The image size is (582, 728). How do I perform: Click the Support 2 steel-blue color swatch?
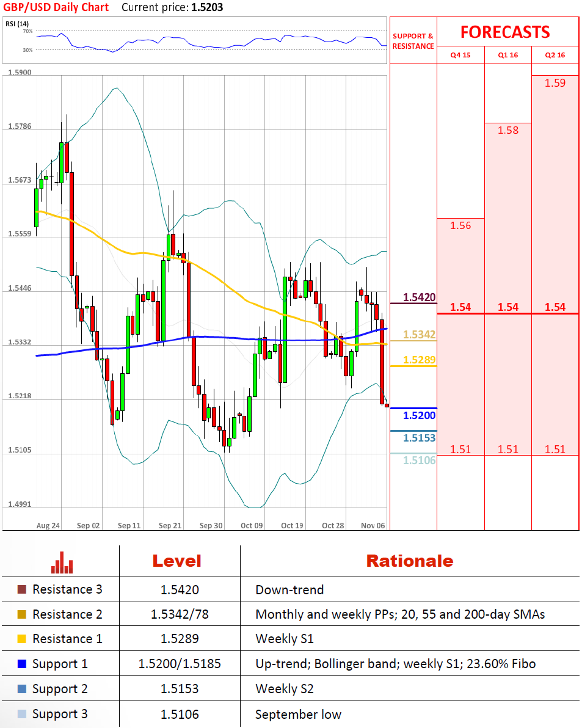click(22, 689)
